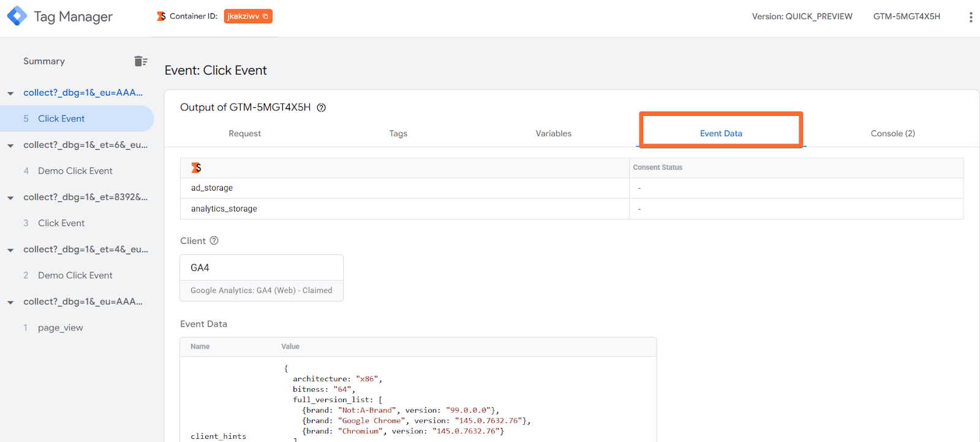The width and height of the screenshot is (980, 442).
Task: Click the Chromium brand version line
Action: click(x=403, y=431)
